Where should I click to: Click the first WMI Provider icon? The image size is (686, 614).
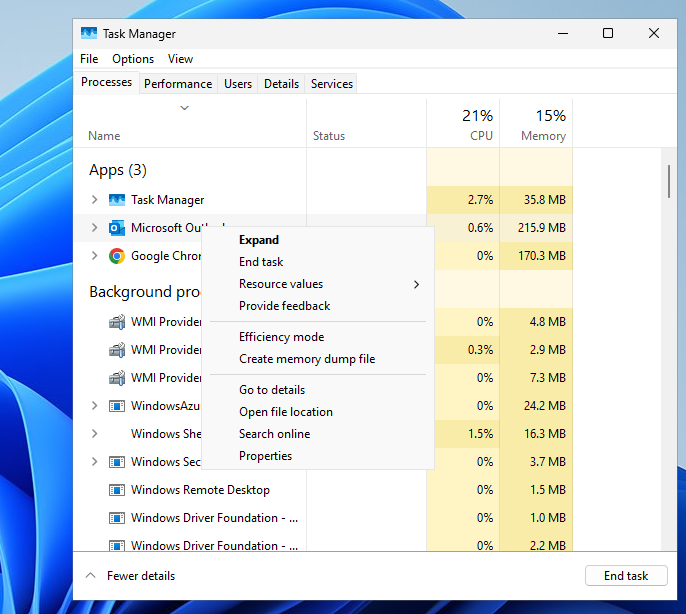pyautogui.click(x=116, y=322)
